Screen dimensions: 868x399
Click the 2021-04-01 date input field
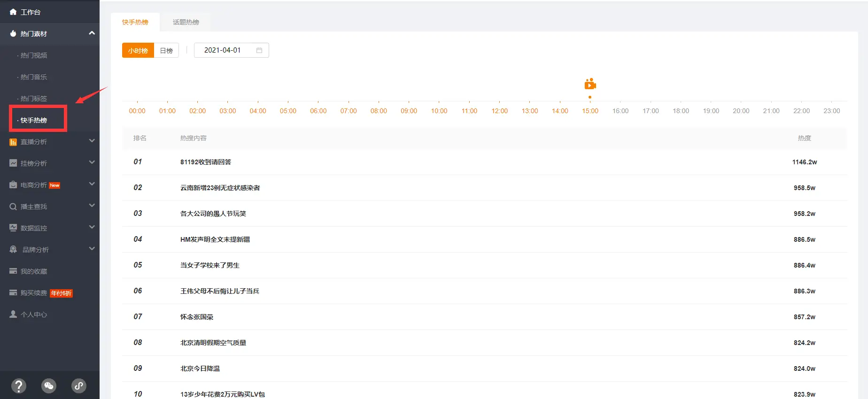(x=223, y=50)
